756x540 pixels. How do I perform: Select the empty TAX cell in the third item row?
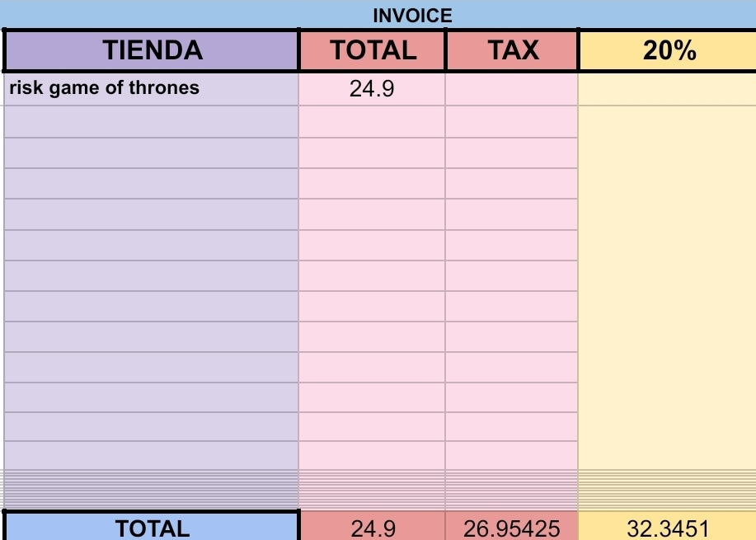(x=512, y=153)
